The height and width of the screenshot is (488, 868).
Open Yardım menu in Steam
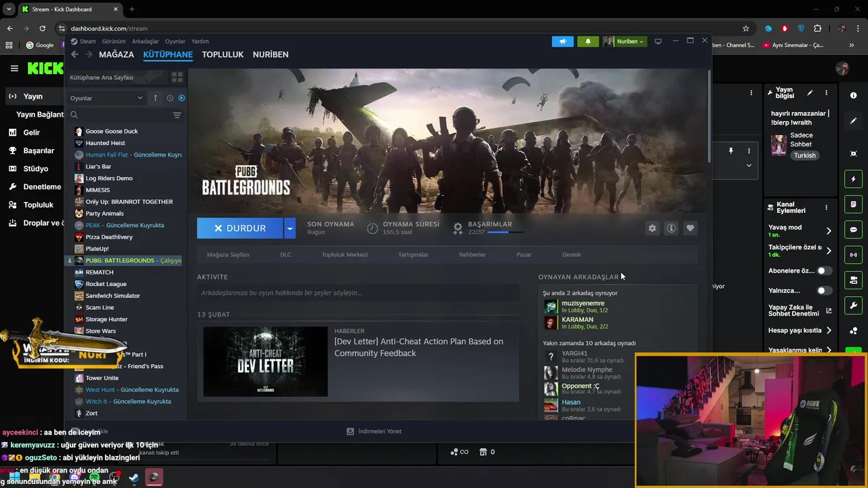pos(200,41)
